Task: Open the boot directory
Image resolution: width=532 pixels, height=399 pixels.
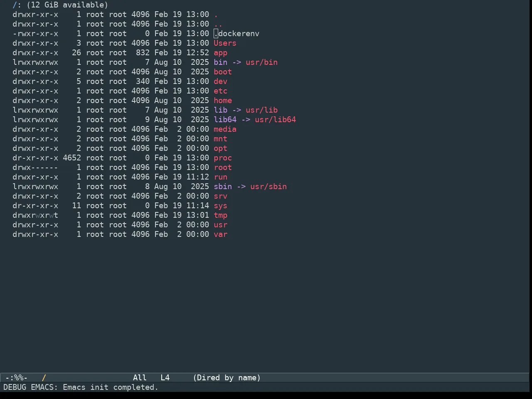Action: click(x=223, y=72)
